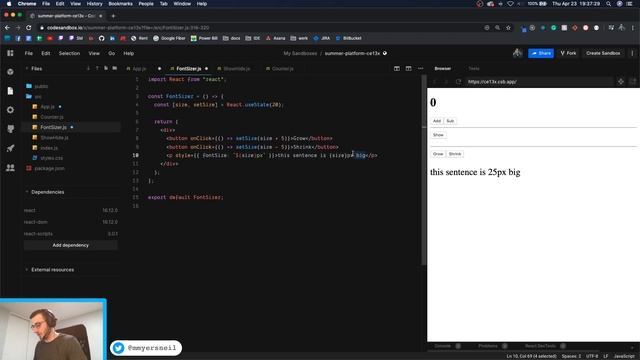Open Chrome's History menu in macOS menu bar

tap(94, 4)
